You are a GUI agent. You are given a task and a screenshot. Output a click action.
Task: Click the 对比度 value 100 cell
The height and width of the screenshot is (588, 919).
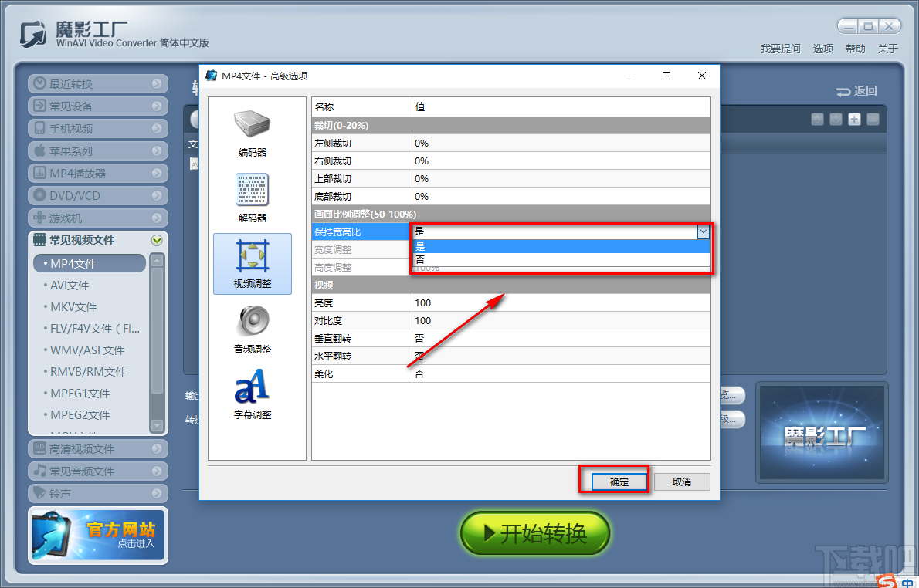point(561,321)
